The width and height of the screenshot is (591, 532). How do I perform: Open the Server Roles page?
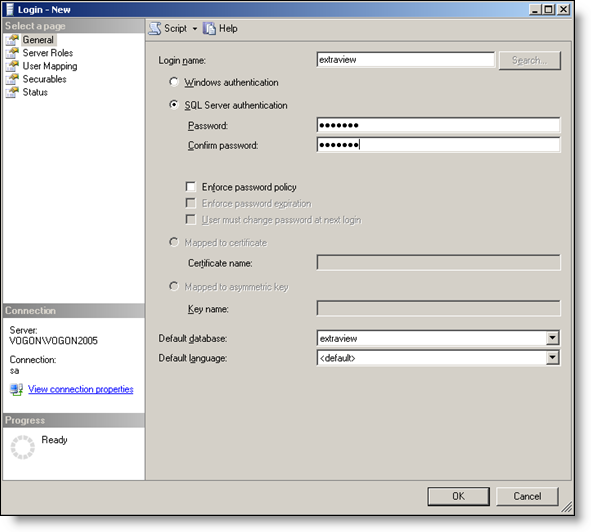pyautogui.click(x=48, y=53)
